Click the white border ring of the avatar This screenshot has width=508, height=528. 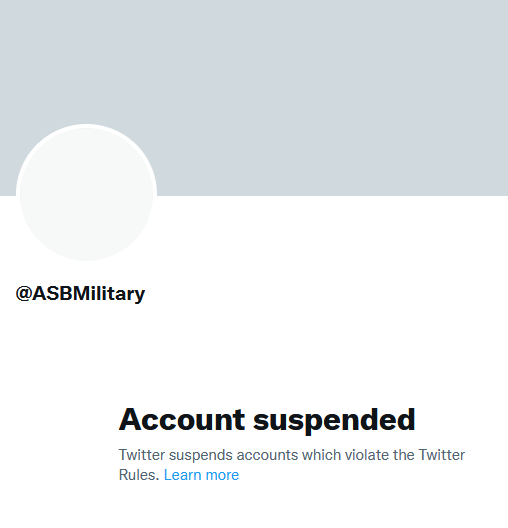point(87,126)
